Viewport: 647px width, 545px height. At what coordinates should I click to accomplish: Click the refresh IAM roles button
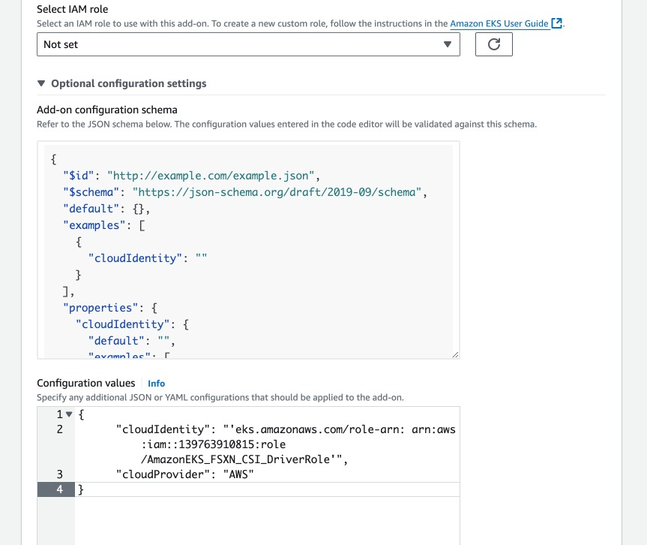(x=493, y=45)
